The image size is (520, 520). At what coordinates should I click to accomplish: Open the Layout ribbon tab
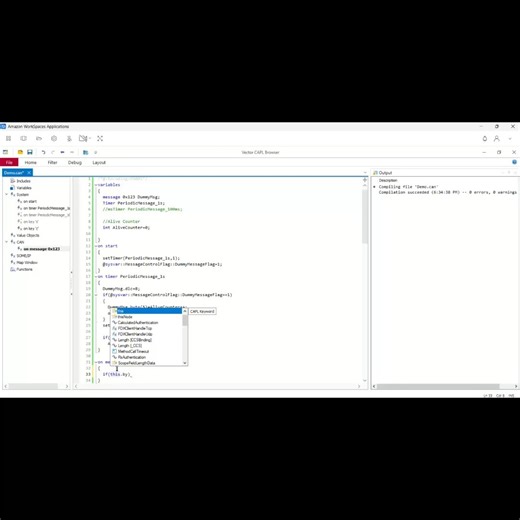pos(99,162)
